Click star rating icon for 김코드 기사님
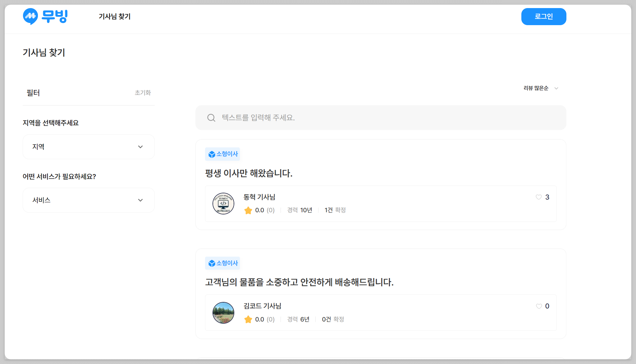Screen dimensions: 636x364 (x=248, y=319)
